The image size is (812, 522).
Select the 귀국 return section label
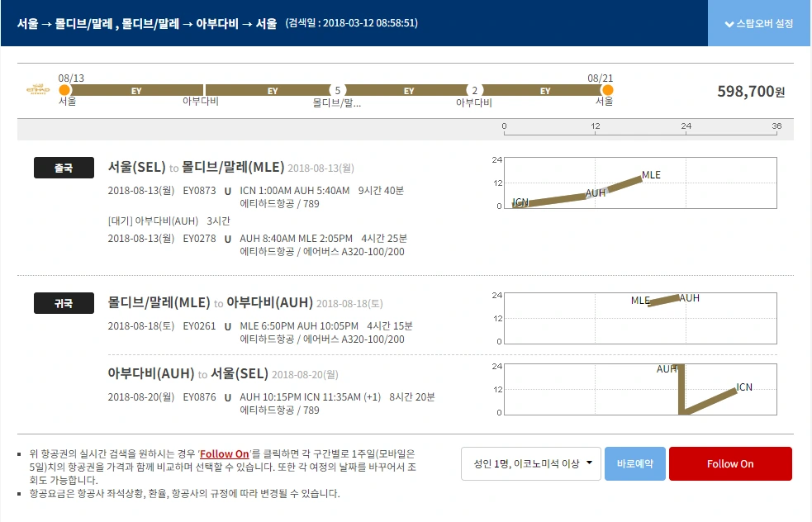(64, 303)
